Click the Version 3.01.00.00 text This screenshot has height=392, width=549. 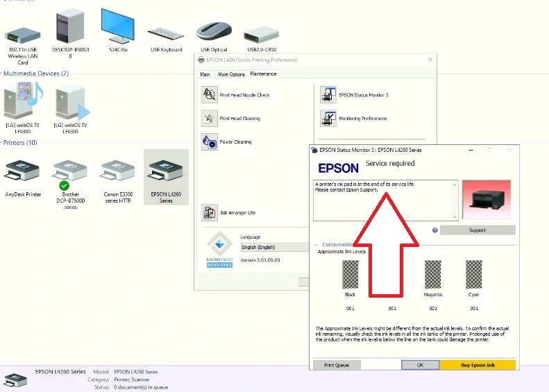[260, 260]
